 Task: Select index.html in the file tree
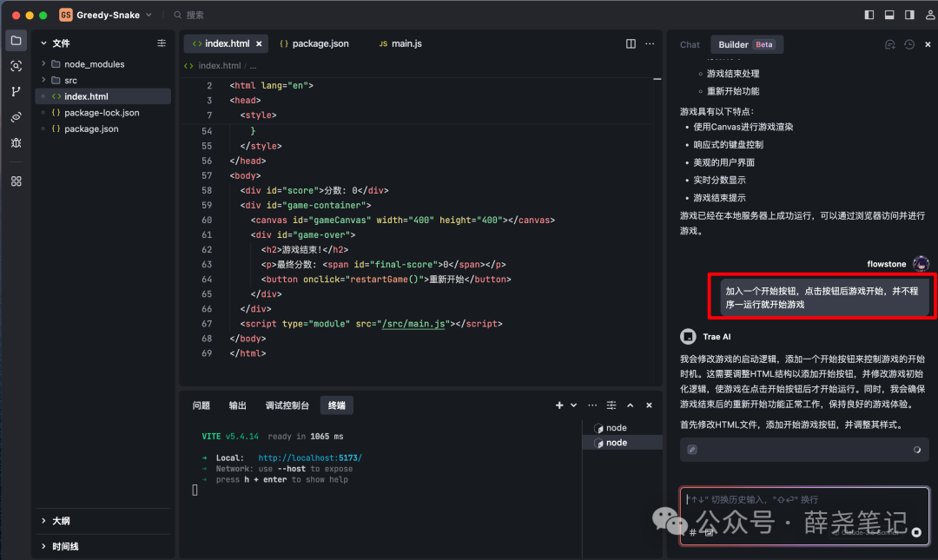click(102, 96)
